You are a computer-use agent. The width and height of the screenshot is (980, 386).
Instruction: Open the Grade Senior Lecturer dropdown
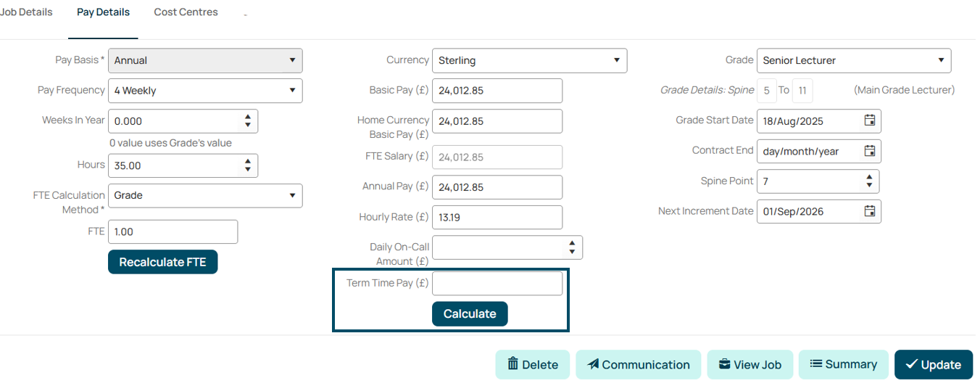854,60
